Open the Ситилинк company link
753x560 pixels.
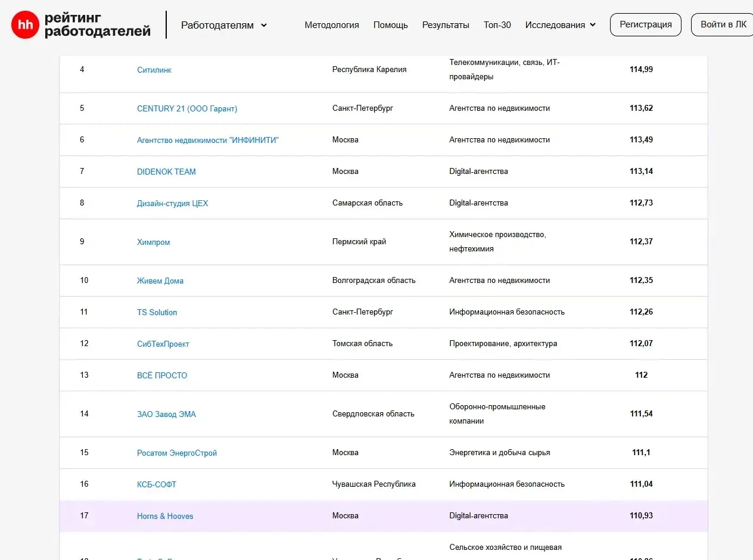154,70
